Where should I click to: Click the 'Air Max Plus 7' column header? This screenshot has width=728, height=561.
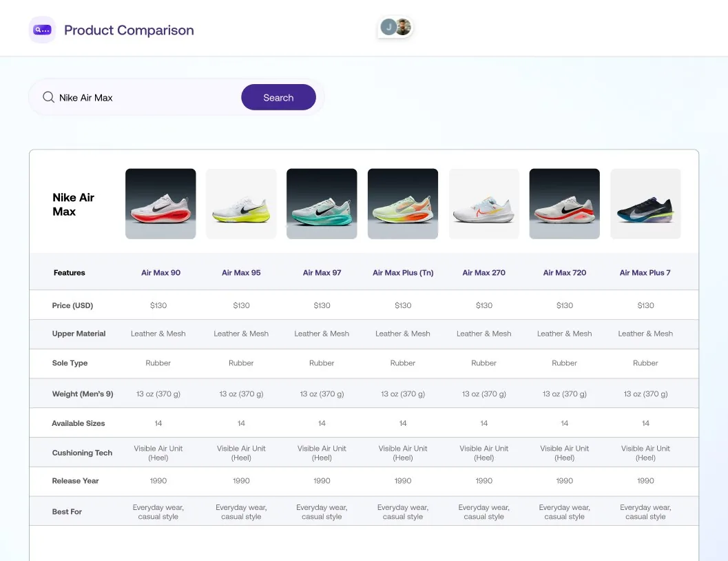pyautogui.click(x=645, y=273)
